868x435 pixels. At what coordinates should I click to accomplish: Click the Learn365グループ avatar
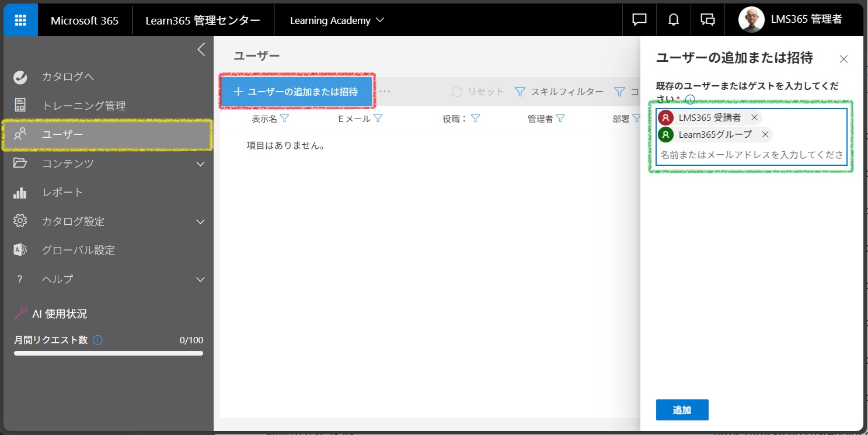[666, 134]
